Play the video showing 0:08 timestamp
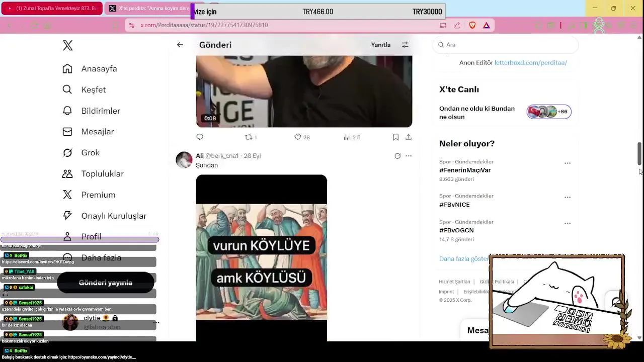The height and width of the screenshot is (362, 644). coord(304,92)
